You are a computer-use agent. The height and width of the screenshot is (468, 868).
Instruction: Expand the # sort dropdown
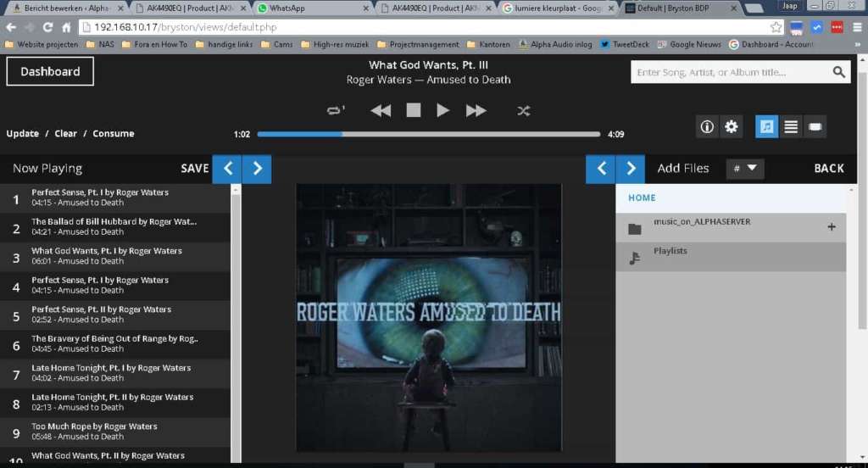(744, 169)
